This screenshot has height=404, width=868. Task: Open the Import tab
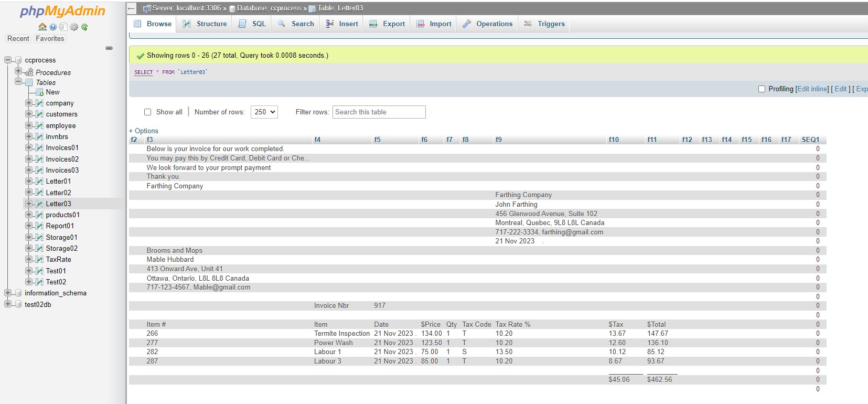[434, 24]
